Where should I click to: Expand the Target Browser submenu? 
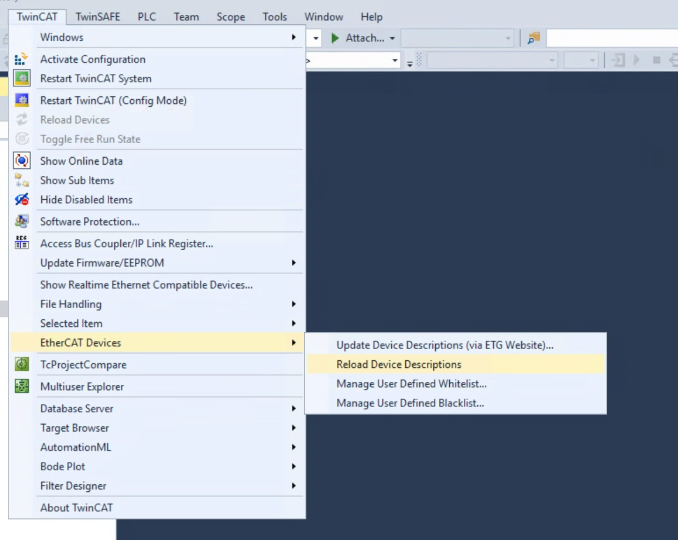pyautogui.click(x=157, y=428)
